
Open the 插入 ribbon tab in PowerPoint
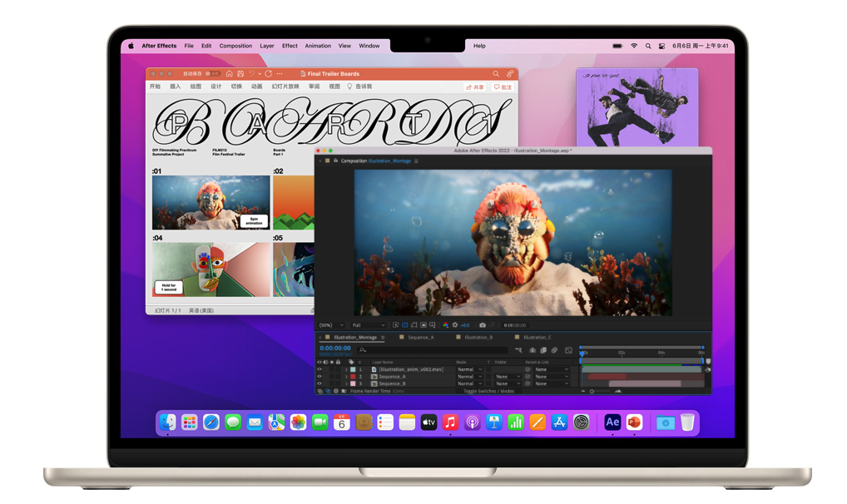(175, 86)
